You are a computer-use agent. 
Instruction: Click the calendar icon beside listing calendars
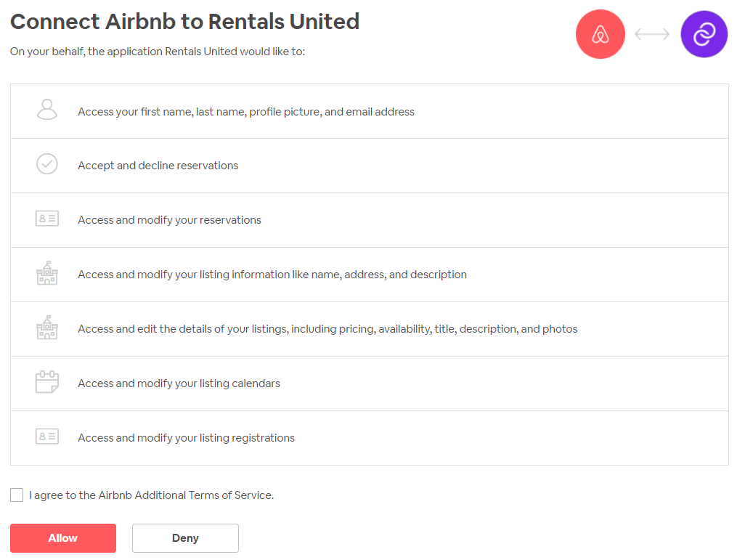point(46,382)
